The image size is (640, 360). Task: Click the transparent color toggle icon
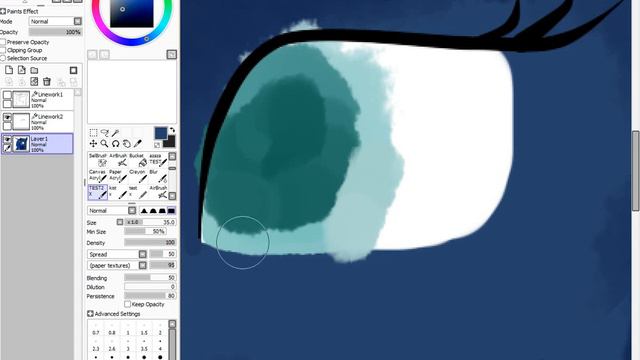click(x=157, y=145)
